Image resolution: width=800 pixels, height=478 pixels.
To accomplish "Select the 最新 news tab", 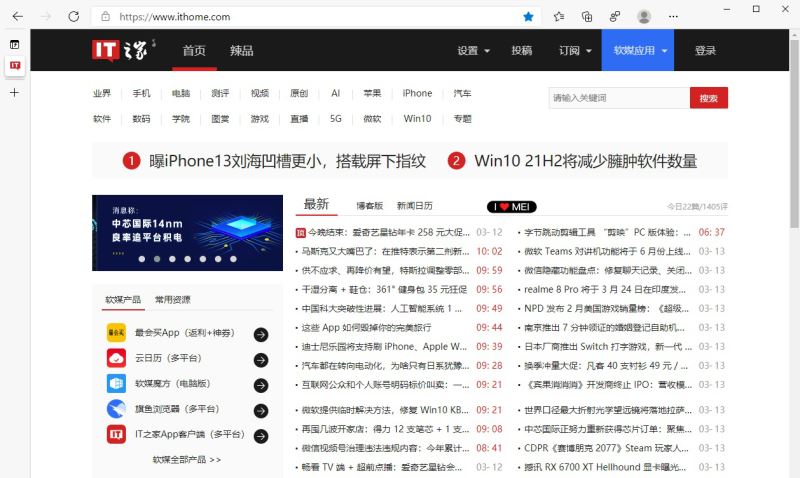I will [x=316, y=204].
